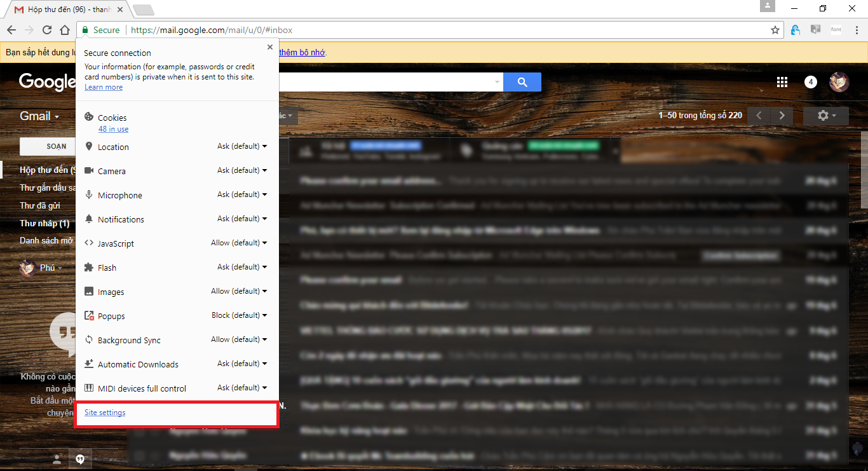Click the Background Sync icon

(89, 339)
